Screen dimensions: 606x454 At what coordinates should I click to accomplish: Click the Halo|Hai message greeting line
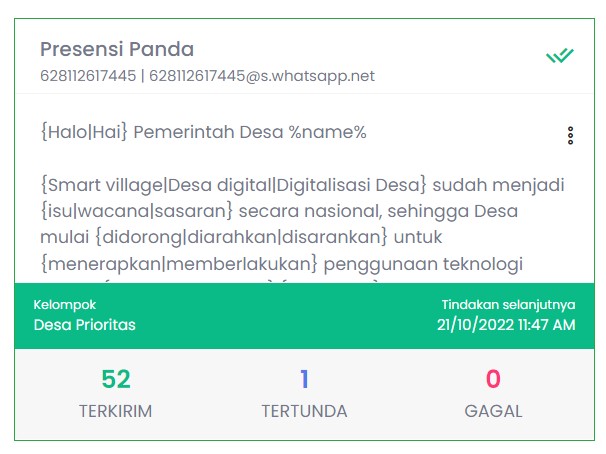203,132
